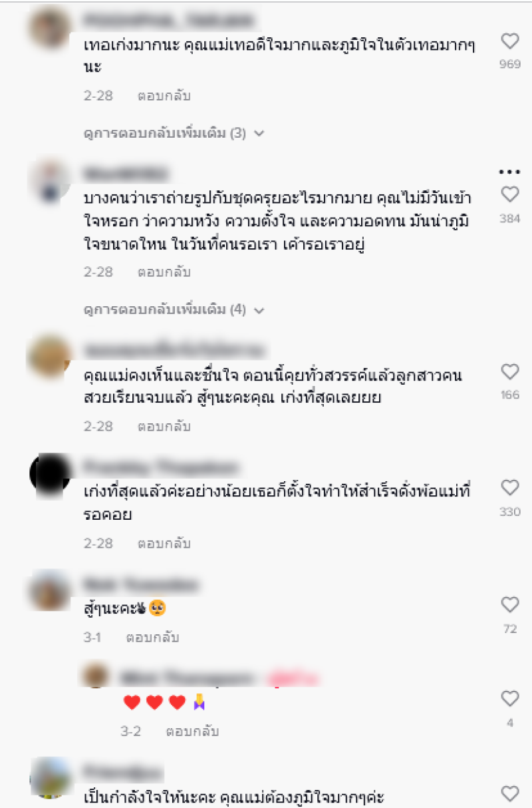Reply to the เก่งที่สุดแล้วค่ะ comment
The width and height of the screenshot is (532, 808).
[164, 544]
